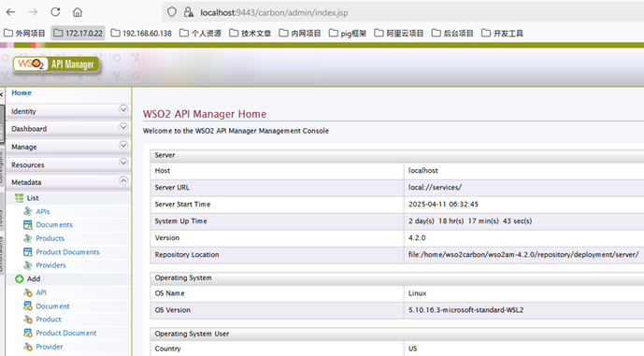The image size is (644, 356).
Task: Expand the Resources section chevron
Action: click(123, 163)
